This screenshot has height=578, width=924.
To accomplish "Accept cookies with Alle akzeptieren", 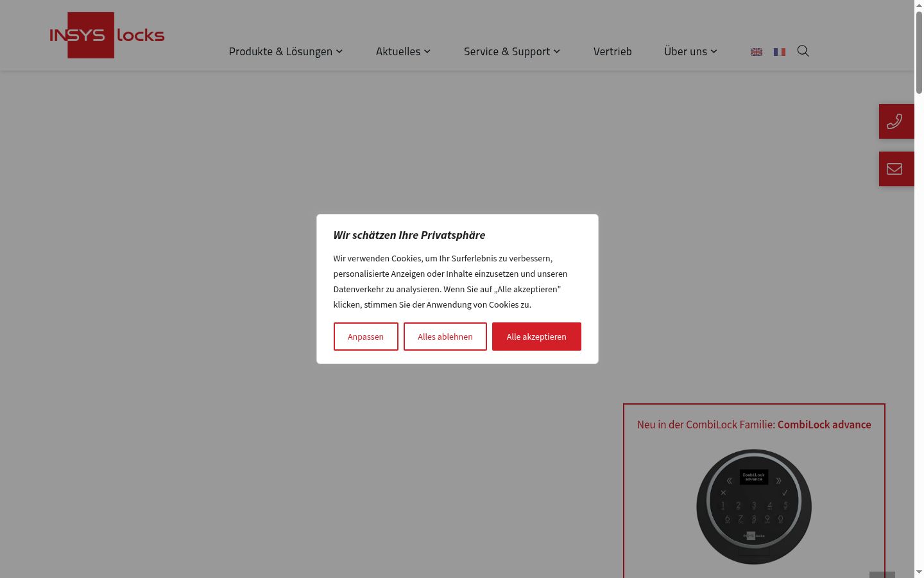I will pyautogui.click(x=536, y=337).
